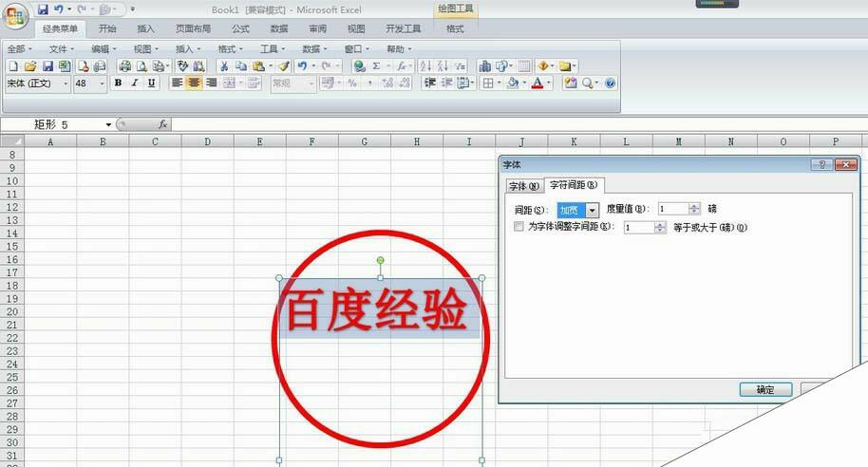Toggle Bold formatting
Viewport: 868px width, 467px height.
(118, 83)
